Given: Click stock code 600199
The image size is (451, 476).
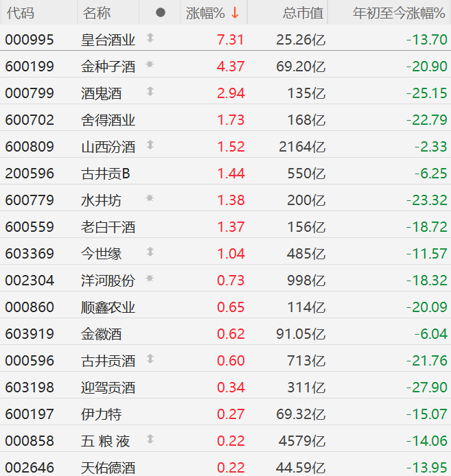Looking at the screenshot, I should pos(30,67).
